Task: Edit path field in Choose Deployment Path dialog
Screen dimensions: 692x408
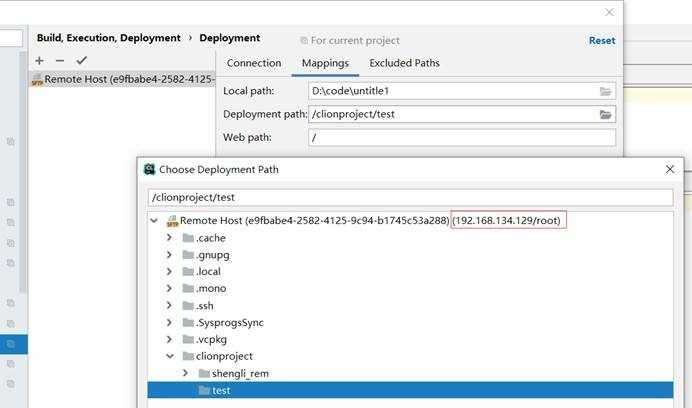Action: coord(410,197)
